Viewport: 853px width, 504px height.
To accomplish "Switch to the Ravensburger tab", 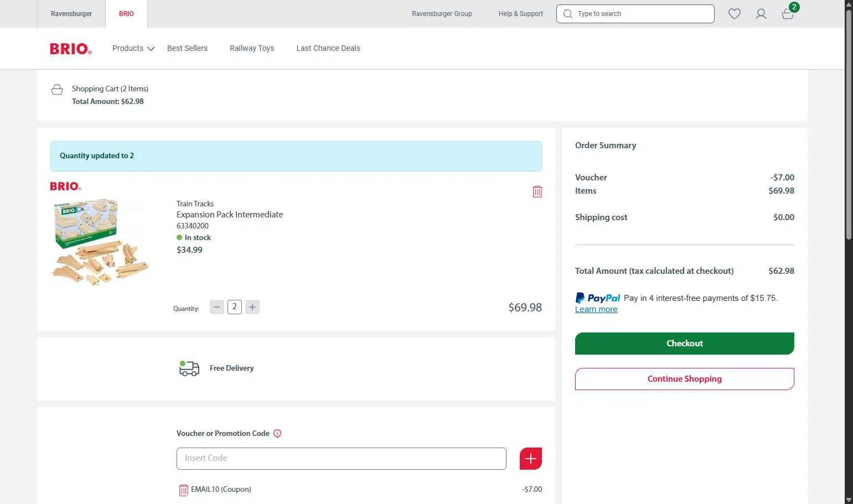I will [x=71, y=14].
